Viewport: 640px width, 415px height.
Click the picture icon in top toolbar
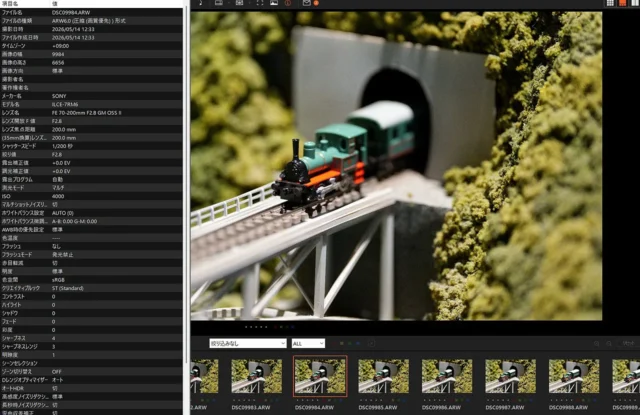274,3
